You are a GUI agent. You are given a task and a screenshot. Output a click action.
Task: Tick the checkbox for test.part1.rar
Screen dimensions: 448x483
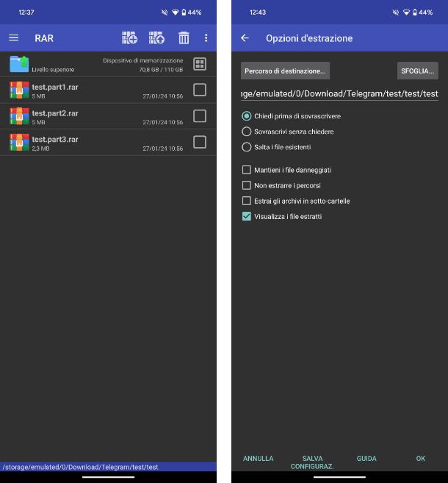click(x=200, y=90)
